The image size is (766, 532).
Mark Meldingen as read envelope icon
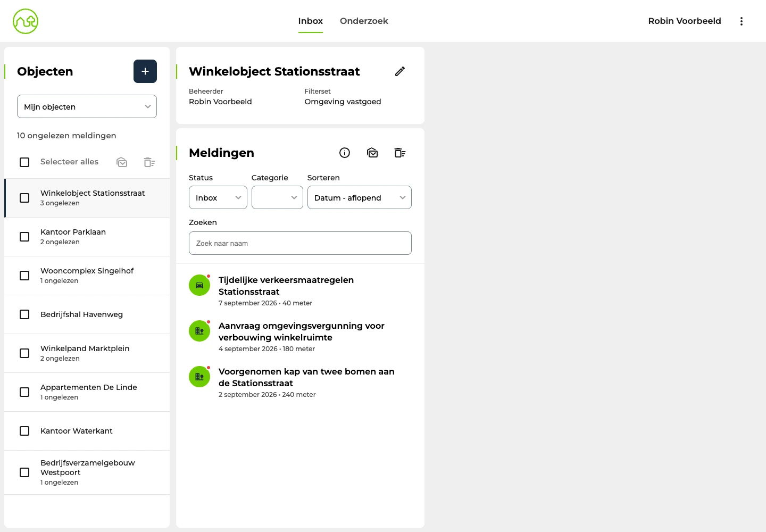(x=372, y=153)
